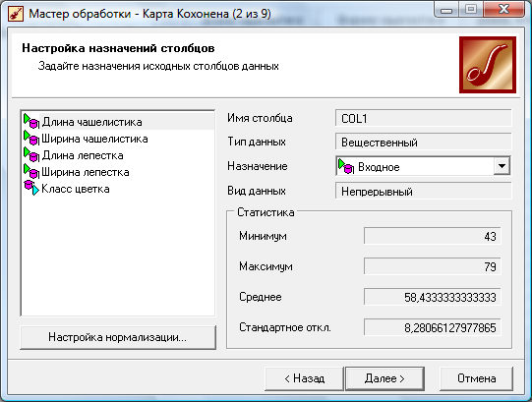The width and height of the screenshot is (532, 402).
Task: Proceed with the 'Далее >' button
Action: [384, 378]
